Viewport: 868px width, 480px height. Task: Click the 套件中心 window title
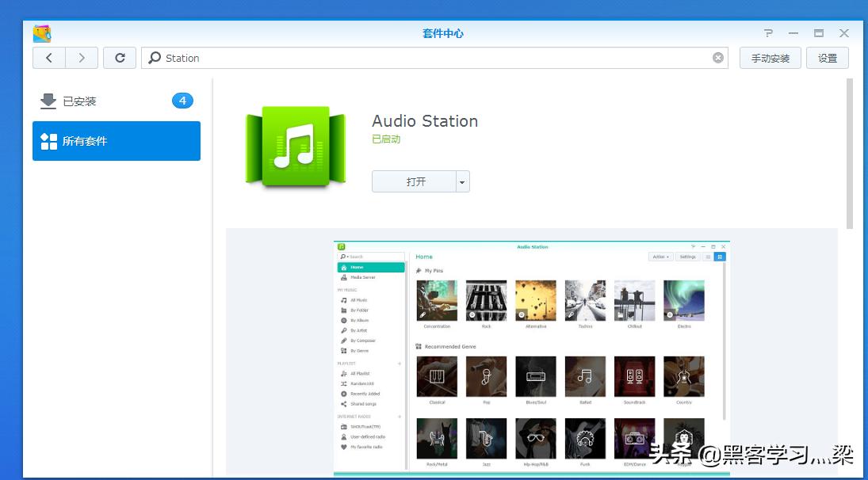pyautogui.click(x=443, y=33)
